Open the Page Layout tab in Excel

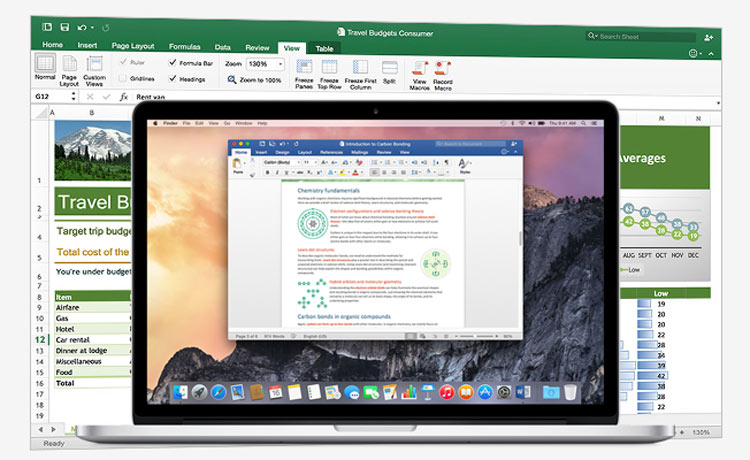pos(133,46)
